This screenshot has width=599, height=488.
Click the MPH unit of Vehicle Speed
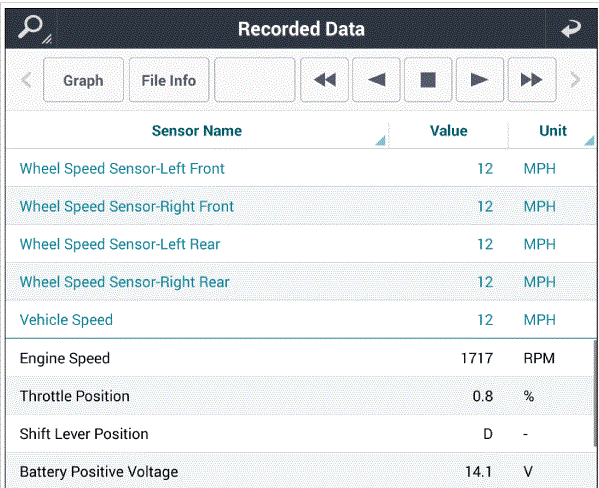coord(539,319)
